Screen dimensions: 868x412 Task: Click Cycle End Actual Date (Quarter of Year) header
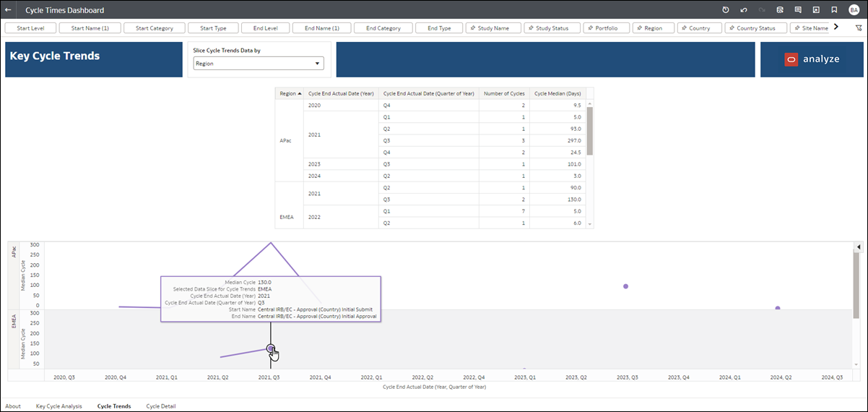429,93
